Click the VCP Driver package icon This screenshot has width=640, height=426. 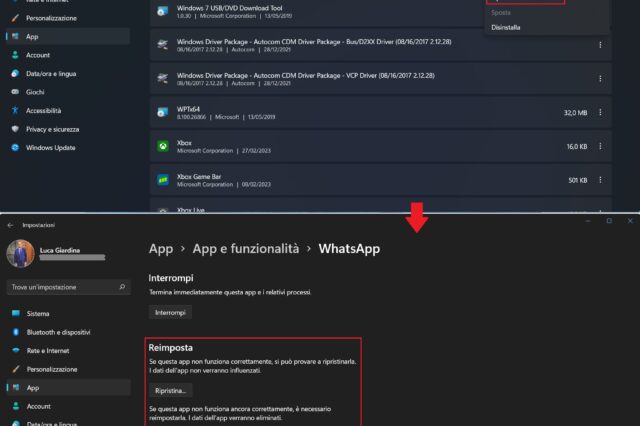[162, 78]
